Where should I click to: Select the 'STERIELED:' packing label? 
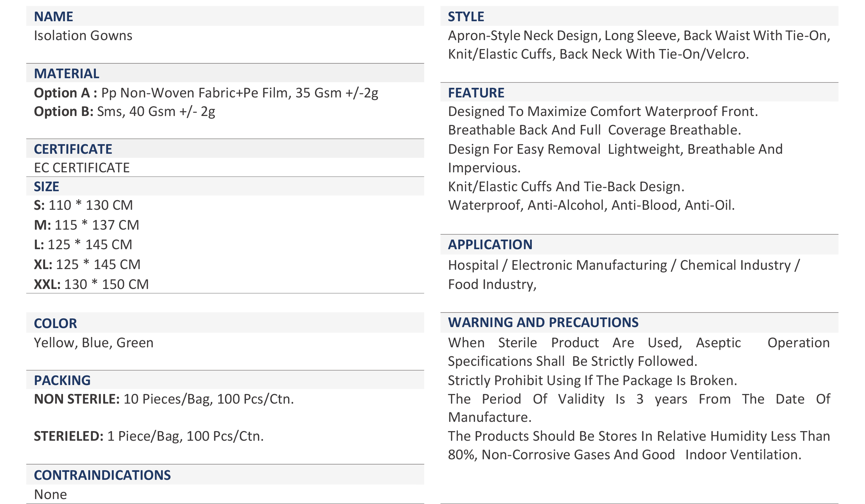pyautogui.click(x=69, y=436)
